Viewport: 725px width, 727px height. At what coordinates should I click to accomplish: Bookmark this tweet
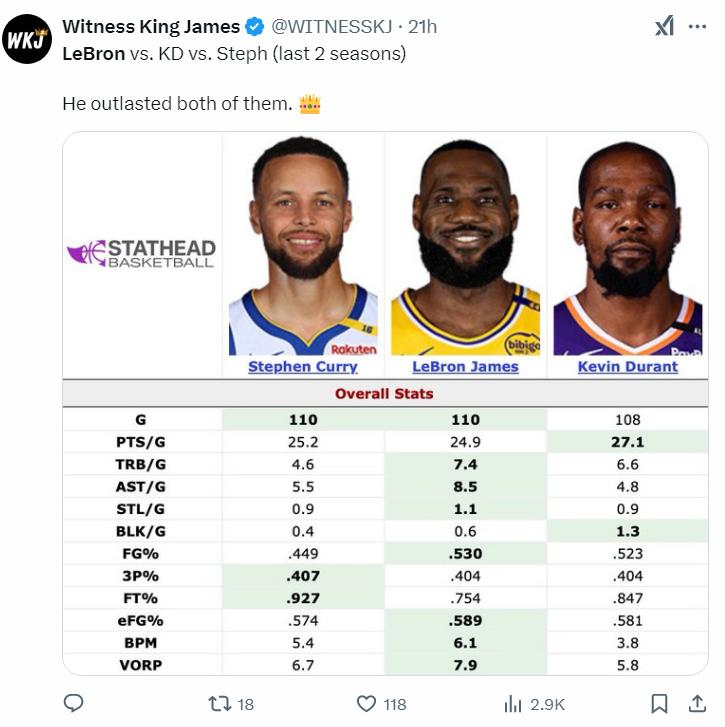(659, 704)
